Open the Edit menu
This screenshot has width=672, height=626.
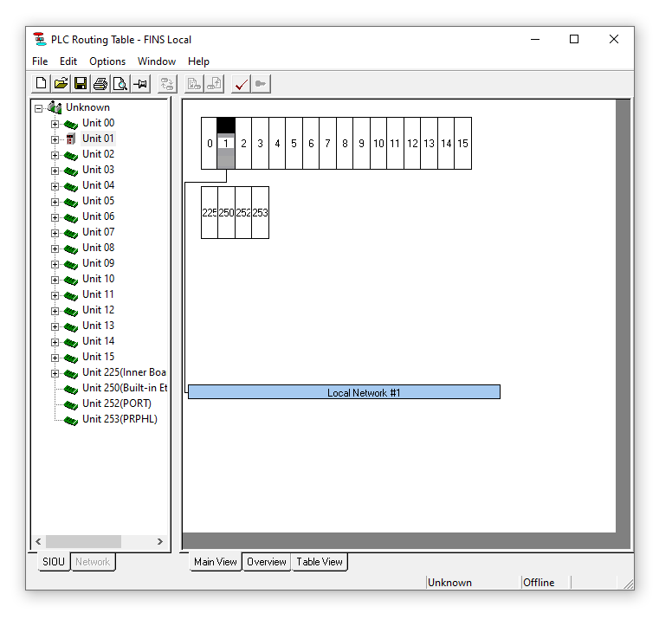coord(68,61)
